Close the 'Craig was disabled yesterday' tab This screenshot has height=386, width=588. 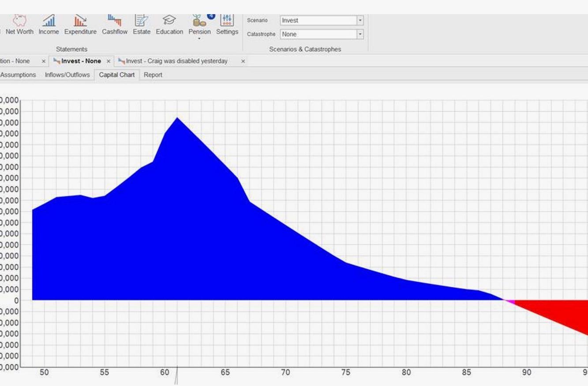pyautogui.click(x=243, y=61)
